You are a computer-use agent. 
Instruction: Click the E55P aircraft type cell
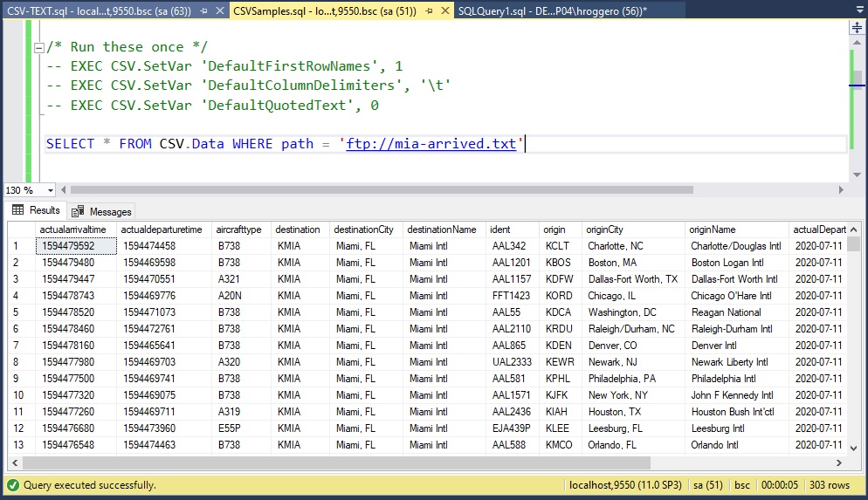click(x=241, y=428)
